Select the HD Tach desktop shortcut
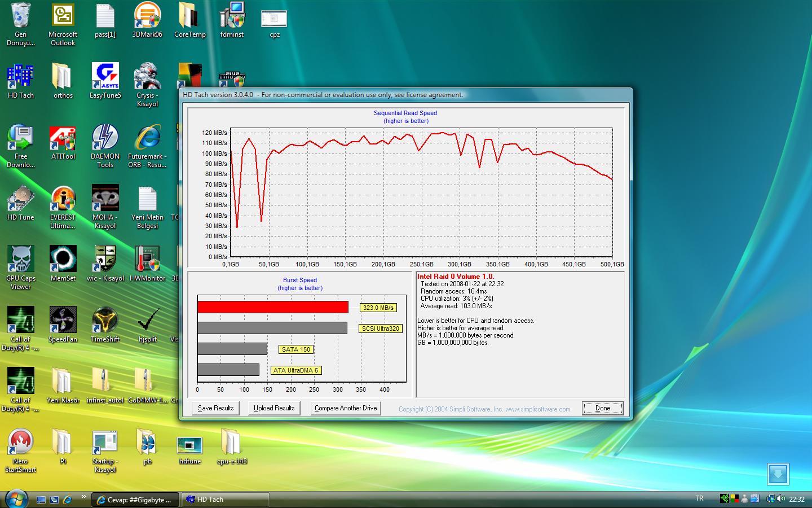The height and width of the screenshot is (508, 812). click(21, 81)
